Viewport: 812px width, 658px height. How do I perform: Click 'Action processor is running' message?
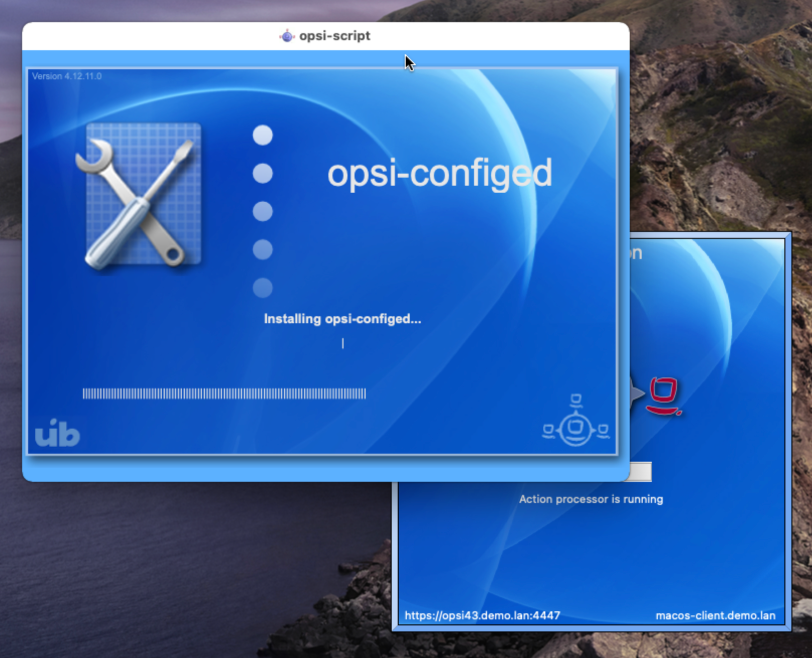click(x=591, y=499)
